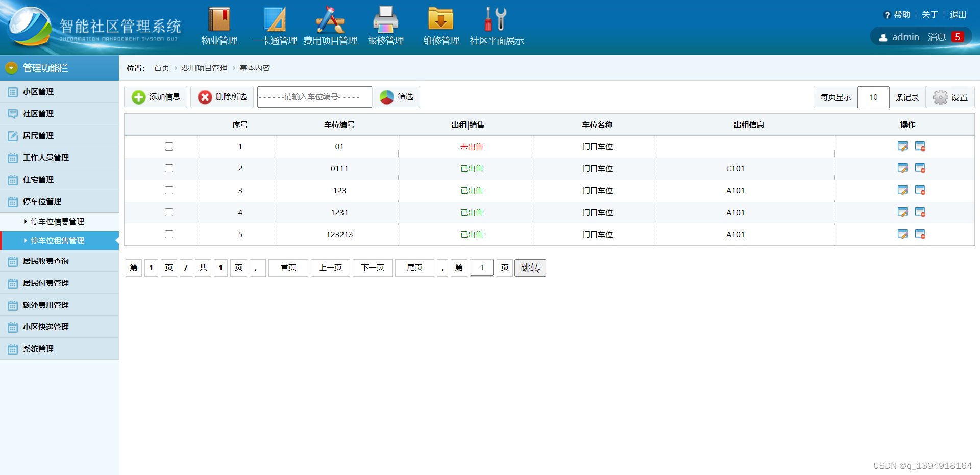
Task: Open 物业管理 book icon
Action: [219, 19]
